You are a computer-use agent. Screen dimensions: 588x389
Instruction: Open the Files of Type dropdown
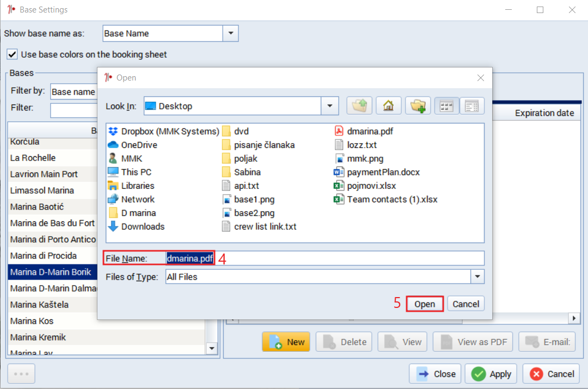[x=477, y=277]
